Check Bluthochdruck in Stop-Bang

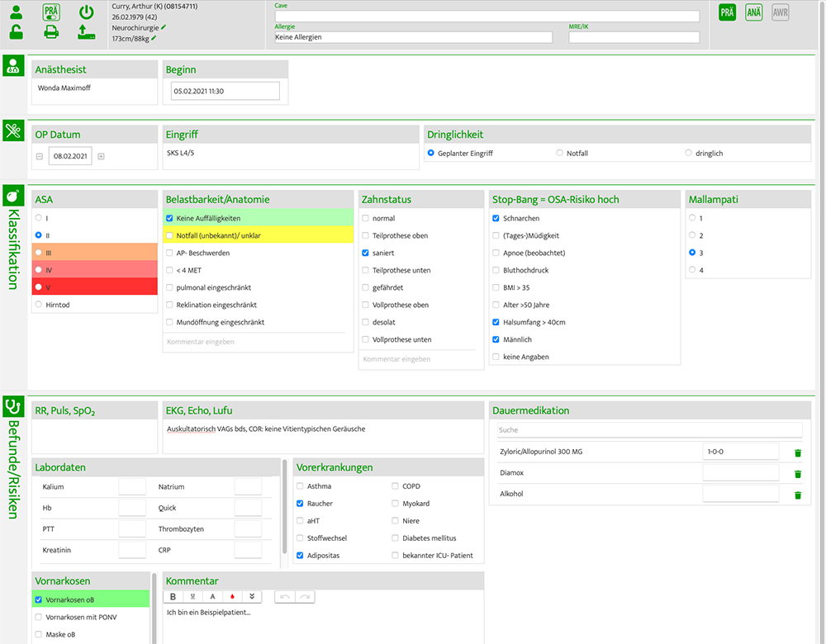coord(496,270)
